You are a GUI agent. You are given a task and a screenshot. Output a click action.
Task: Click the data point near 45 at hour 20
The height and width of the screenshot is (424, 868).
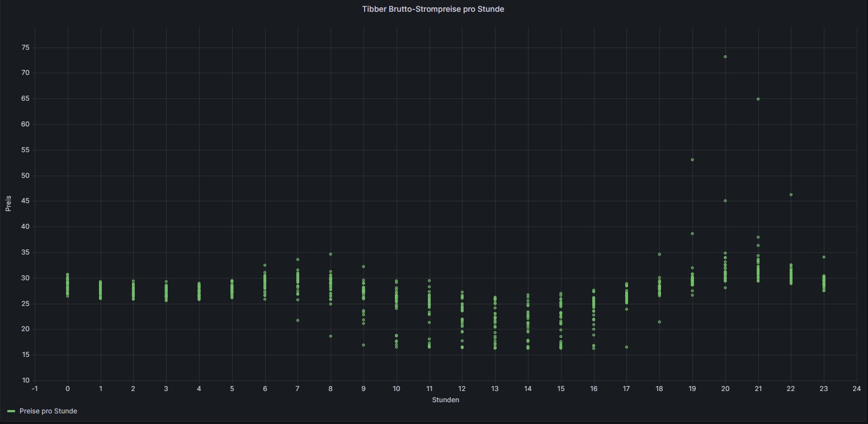tap(725, 201)
